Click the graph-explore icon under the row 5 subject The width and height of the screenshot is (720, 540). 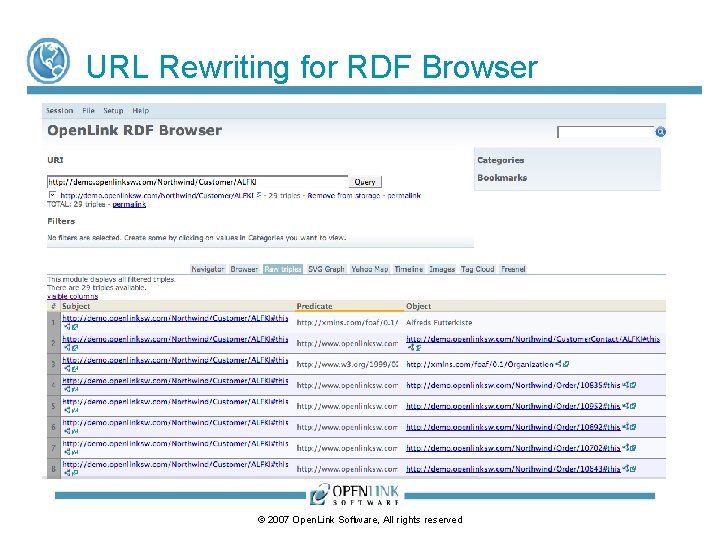point(67,411)
